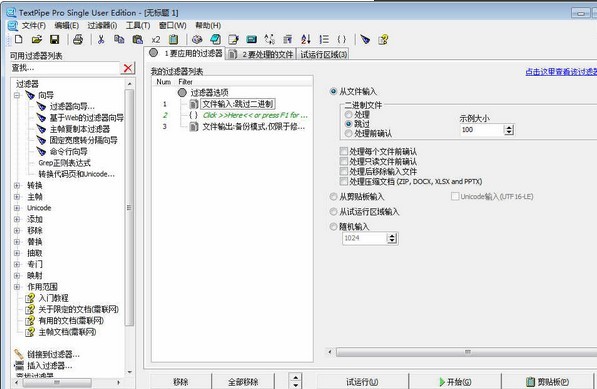Click the 移除 button
597x389 pixels.
[x=180, y=382]
